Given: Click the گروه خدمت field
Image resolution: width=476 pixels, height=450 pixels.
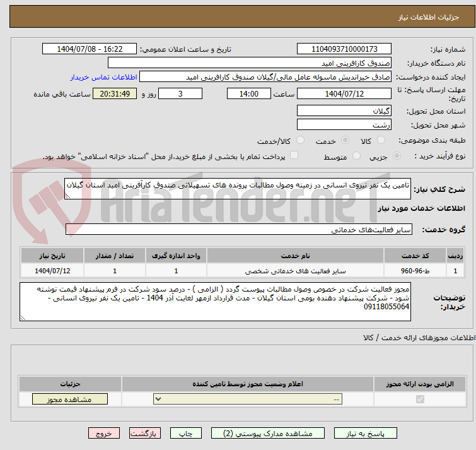Looking at the screenshot, I should tap(238, 230).
